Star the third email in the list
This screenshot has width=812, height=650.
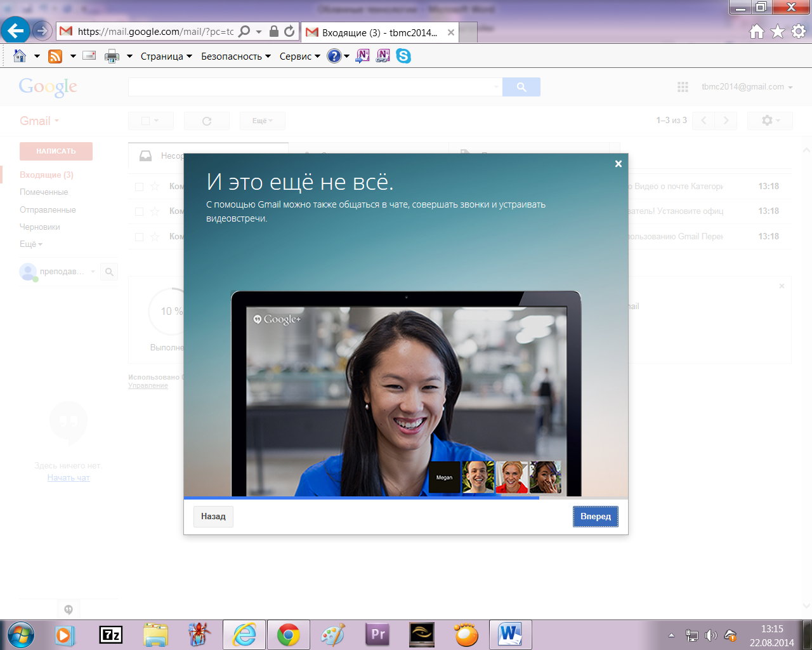coord(155,237)
